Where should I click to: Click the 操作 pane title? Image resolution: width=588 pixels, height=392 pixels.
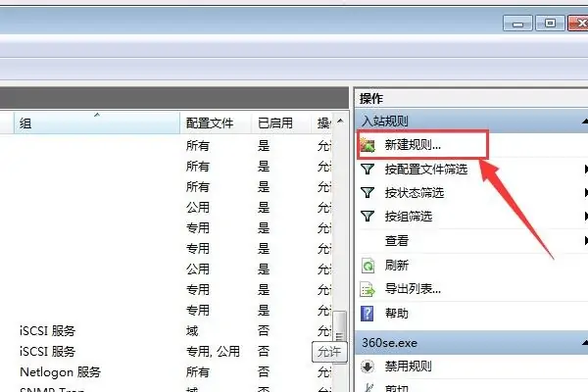(x=371, y=99)
